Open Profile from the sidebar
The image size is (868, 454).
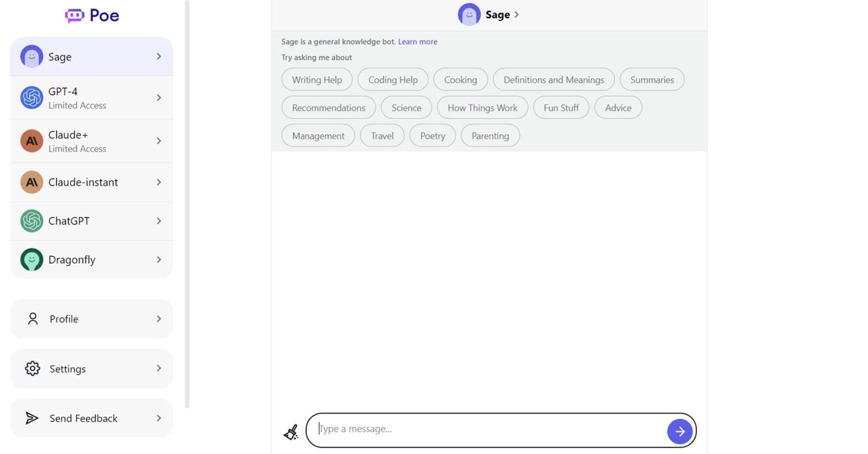point(64,318)
